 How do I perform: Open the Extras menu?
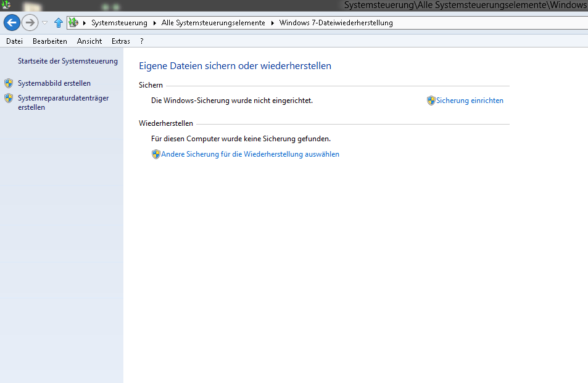click(121, 41)
